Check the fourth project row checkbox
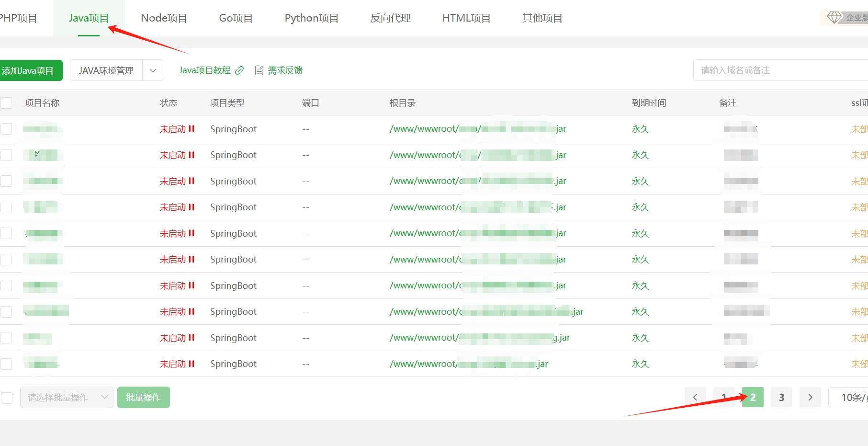Screen dimensions: 868x446 point(6,207)
